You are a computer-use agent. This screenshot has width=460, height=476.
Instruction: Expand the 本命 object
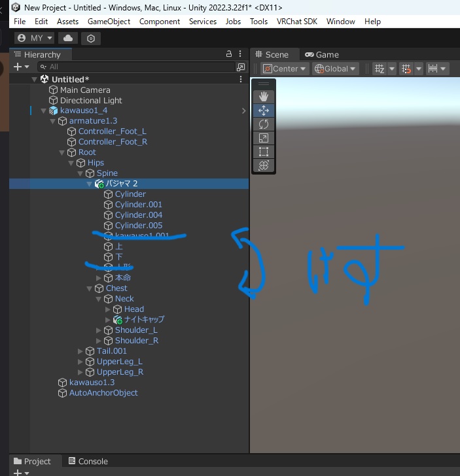pyautogui.click(x=98, y=278)
